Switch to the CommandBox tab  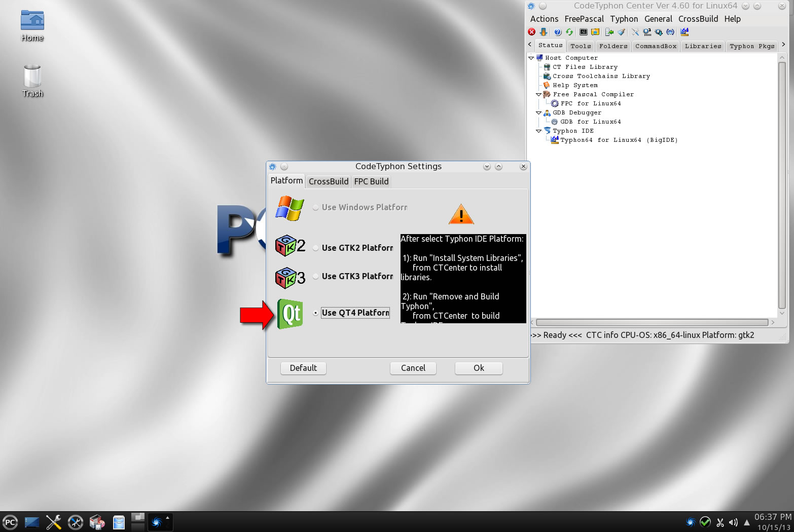[656, 46]
